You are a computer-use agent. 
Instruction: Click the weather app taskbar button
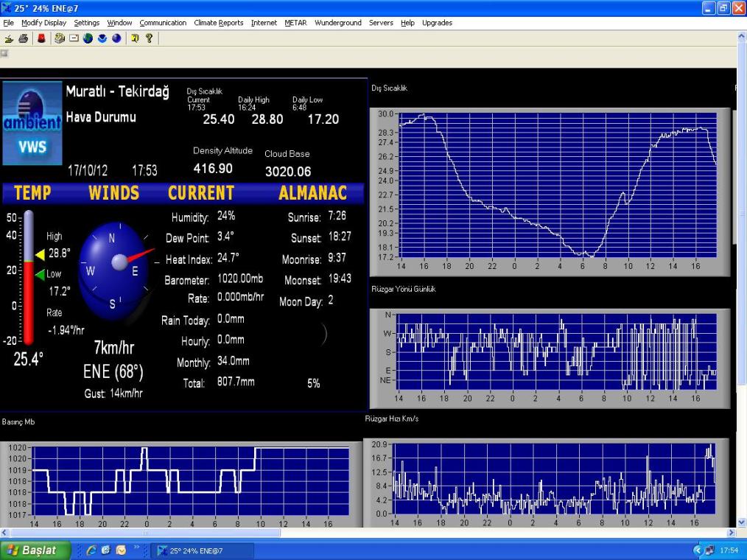(x=203, y=550)
